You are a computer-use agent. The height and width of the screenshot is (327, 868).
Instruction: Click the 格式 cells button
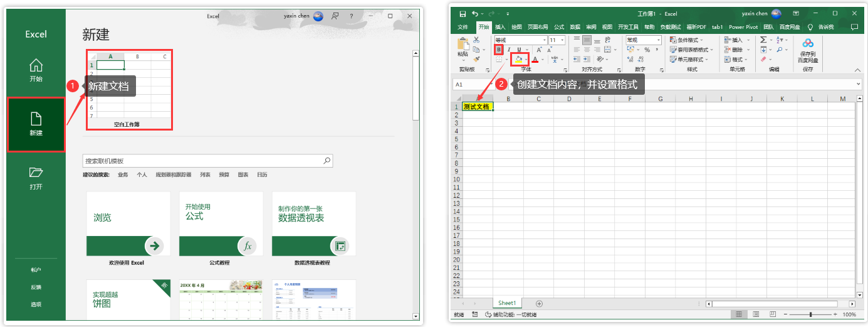tap(736, 60)
